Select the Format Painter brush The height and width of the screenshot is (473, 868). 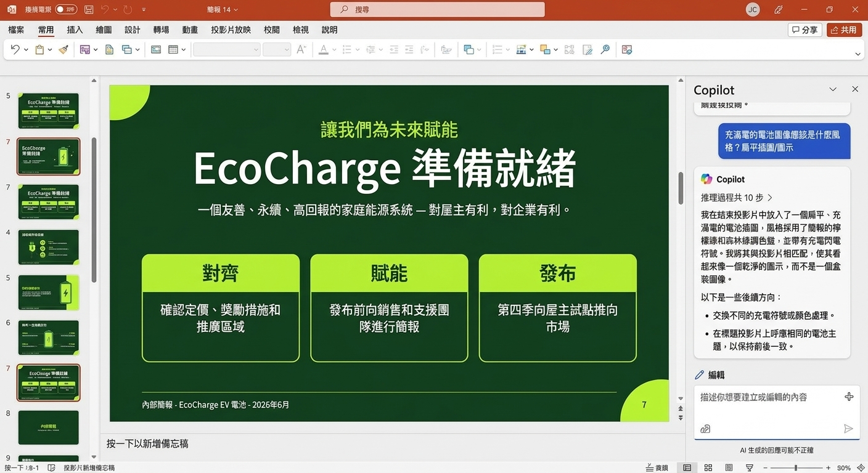(x=63, y=50)
